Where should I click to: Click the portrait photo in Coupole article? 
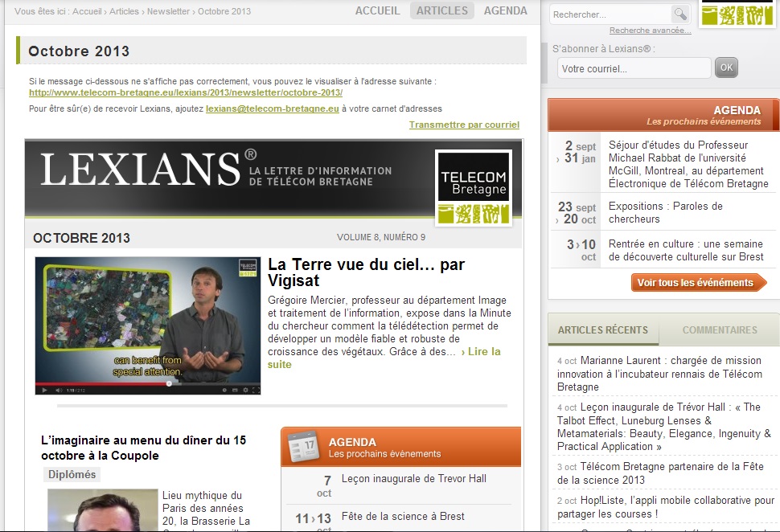102,510
